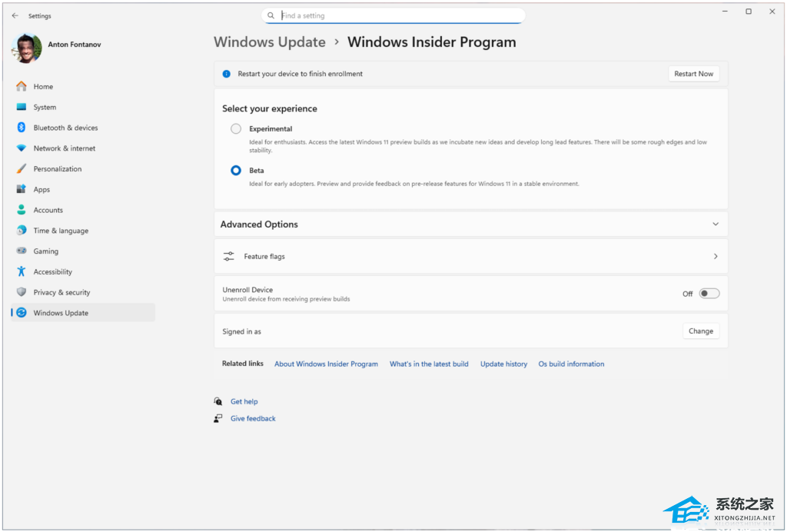
Task: Click the Give feedback link
Action: coord(253,418)
